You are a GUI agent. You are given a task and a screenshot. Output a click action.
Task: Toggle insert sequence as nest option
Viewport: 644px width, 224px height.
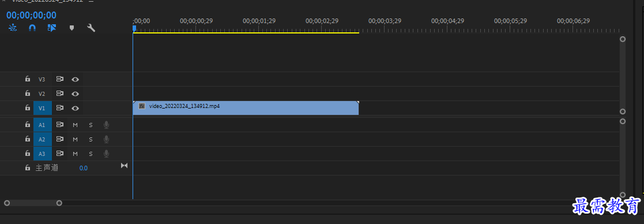13,28
